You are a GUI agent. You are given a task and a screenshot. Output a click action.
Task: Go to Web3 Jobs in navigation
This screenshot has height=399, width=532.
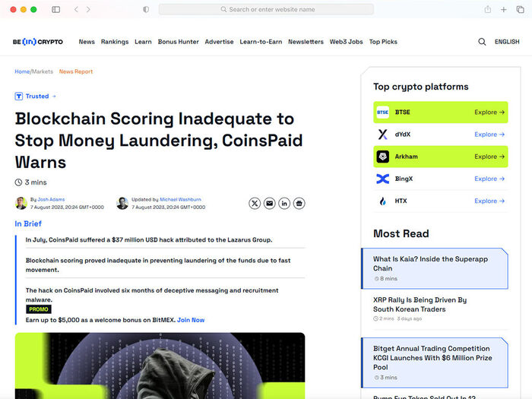(x=346, y=42)
